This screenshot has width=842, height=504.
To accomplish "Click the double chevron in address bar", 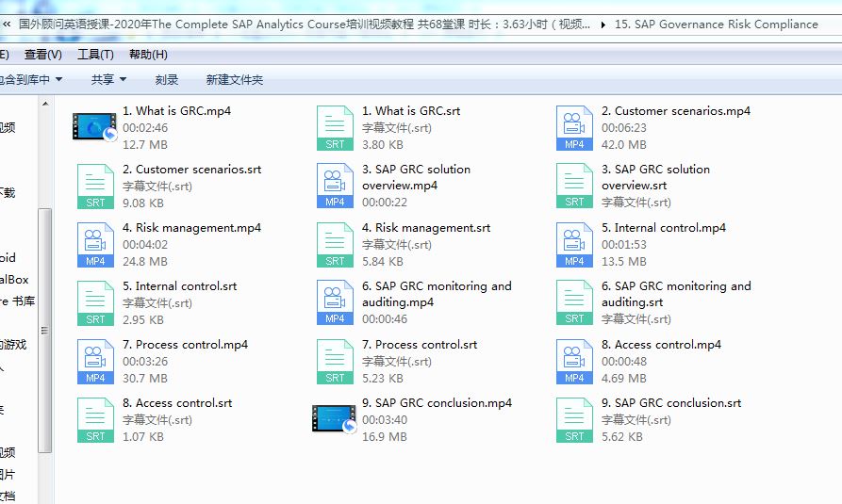I will [7, 24].
